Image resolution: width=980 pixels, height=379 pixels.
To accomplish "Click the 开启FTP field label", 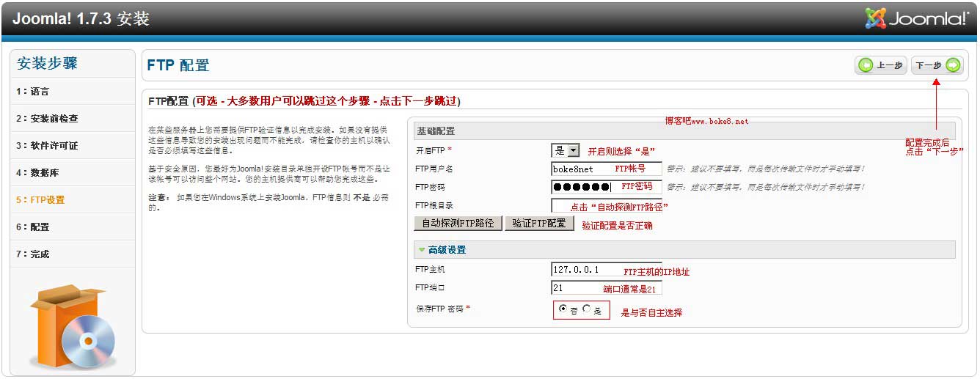I will pos(434,150).
